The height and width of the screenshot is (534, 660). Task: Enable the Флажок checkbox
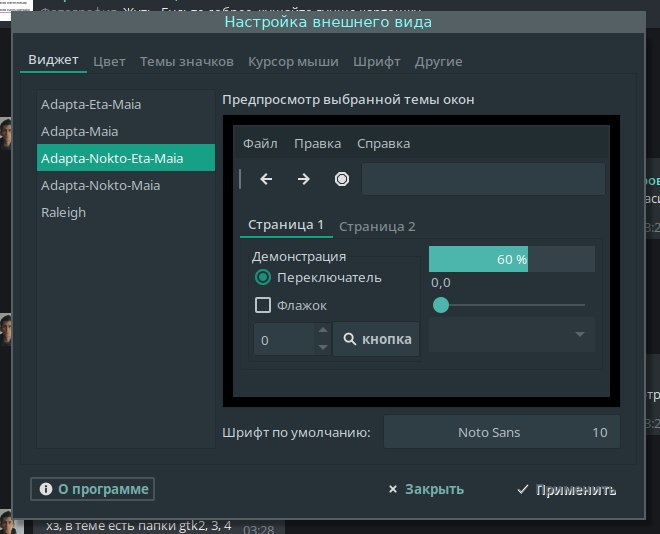coord(264,306)
